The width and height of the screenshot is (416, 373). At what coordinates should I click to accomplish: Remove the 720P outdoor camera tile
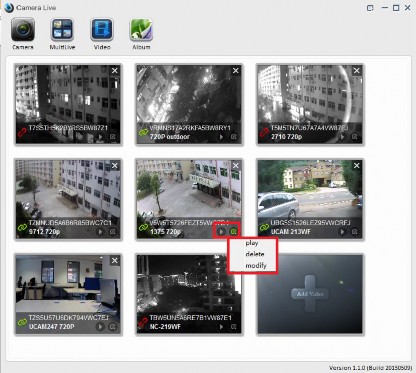point(236,71)
